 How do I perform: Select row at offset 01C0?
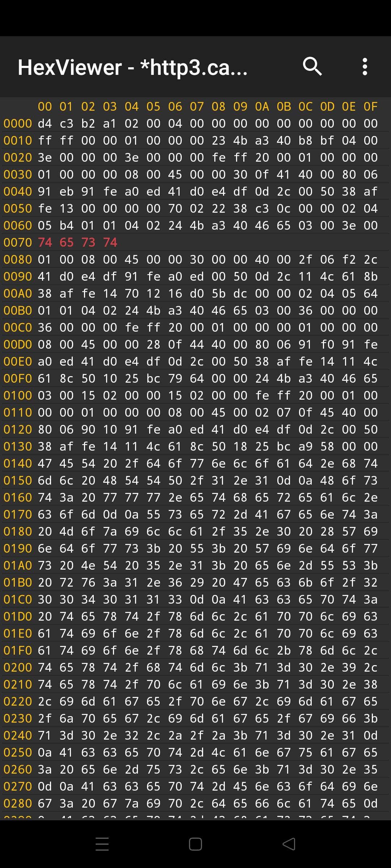[x=195, y=599]
